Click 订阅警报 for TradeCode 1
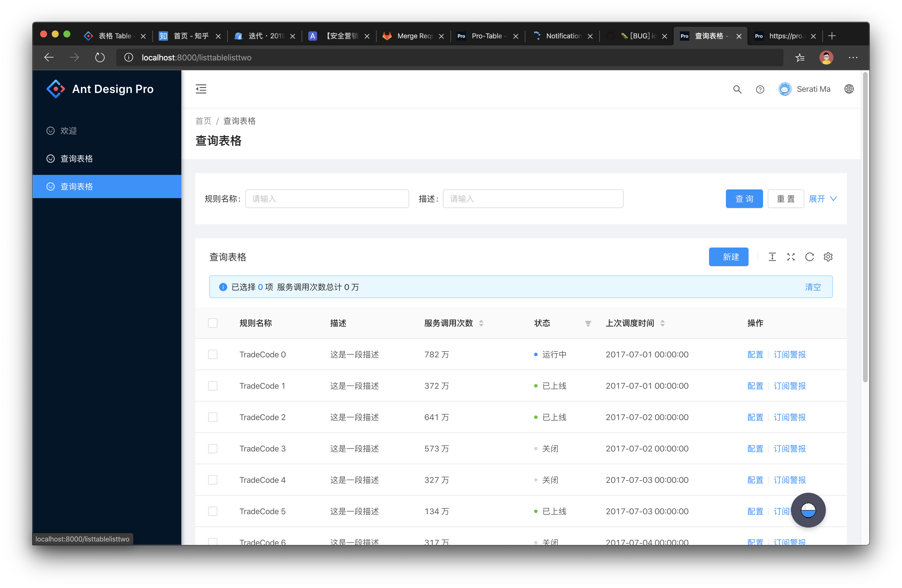This screenshot has height=588, width=902. click(x=790, y=386)
